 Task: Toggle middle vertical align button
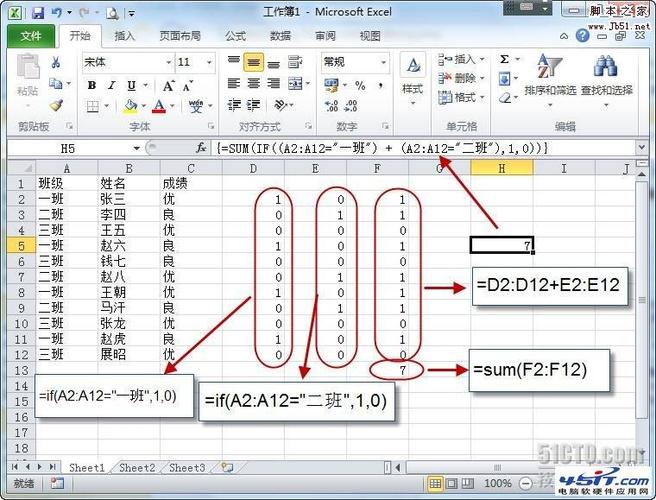click(254, 63)
